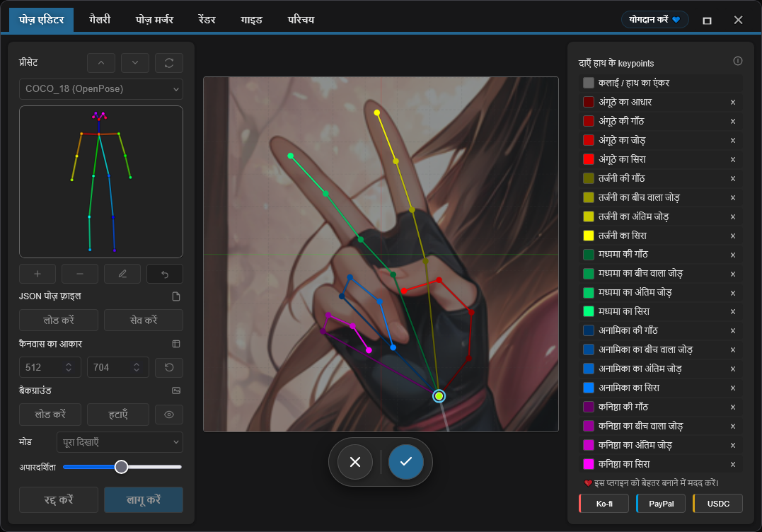Cancel hand edit with the round X button
The width and height of the screenshot is (762, 532).
click(x=355, y=462)
